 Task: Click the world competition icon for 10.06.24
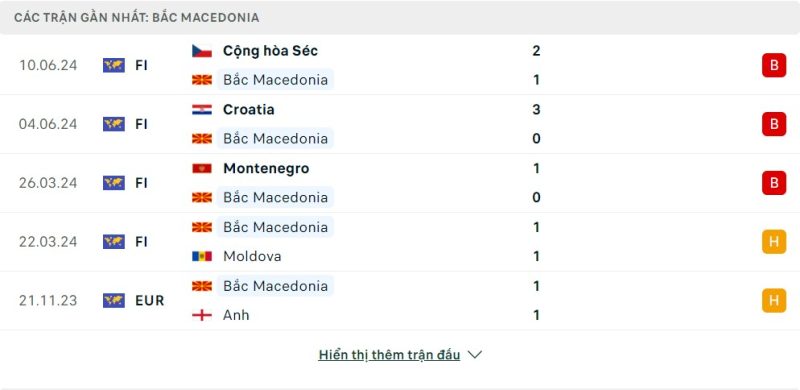coord(114,65)
